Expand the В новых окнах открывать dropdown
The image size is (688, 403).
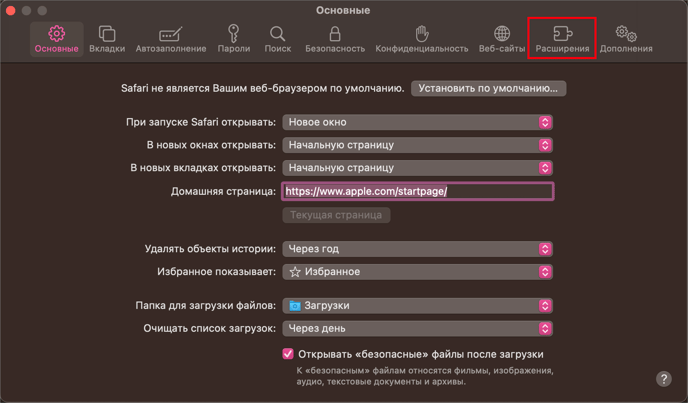(x=417, y=145)
